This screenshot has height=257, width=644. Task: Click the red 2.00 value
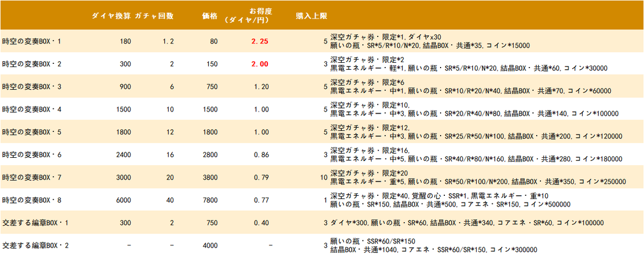pos(259,64)
